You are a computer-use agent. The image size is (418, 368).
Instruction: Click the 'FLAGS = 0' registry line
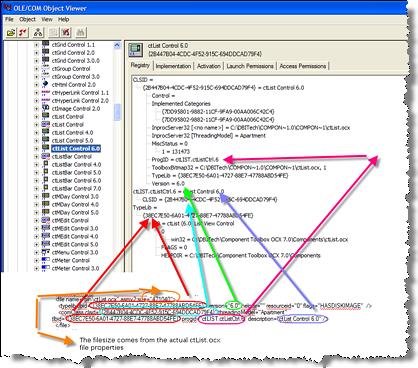coord(174,248)
